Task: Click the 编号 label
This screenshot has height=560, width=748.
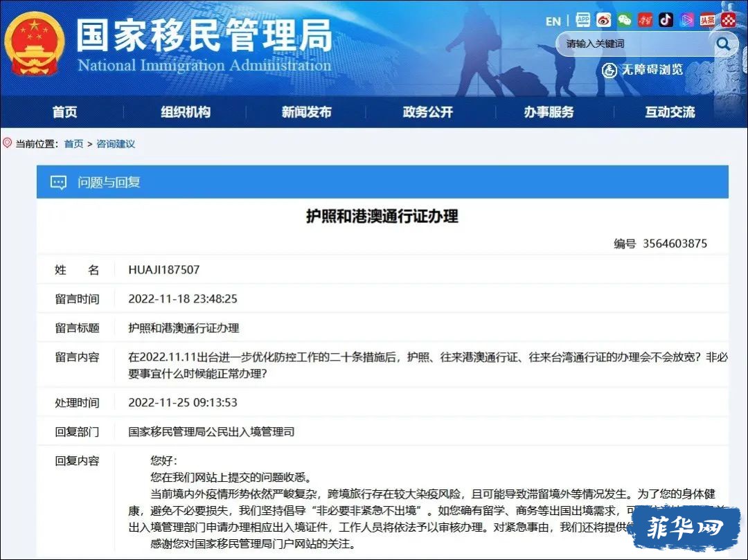Action: pyautogui.click(x=625, y=244)
